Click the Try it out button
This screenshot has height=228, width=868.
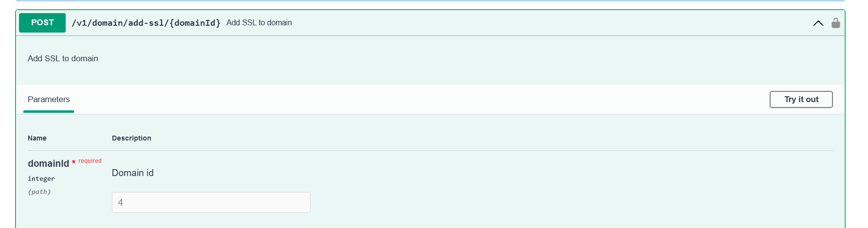coord(801,99)
